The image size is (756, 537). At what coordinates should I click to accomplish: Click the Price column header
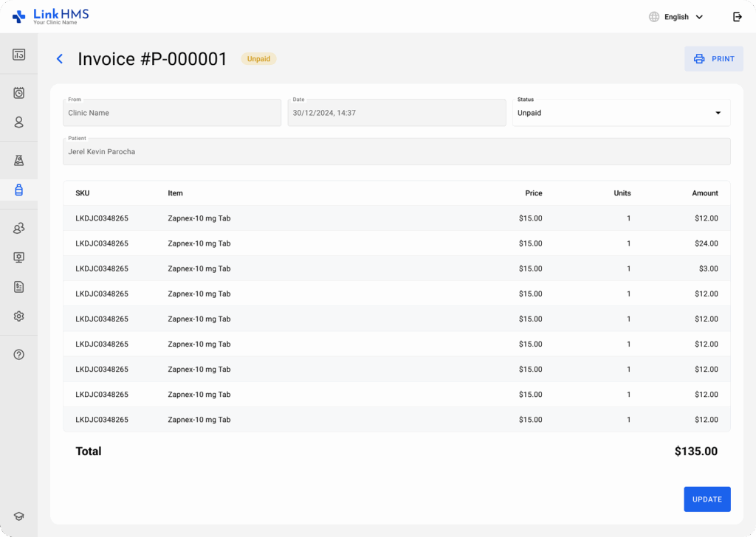pyautogui.click(x=534, y=193)
